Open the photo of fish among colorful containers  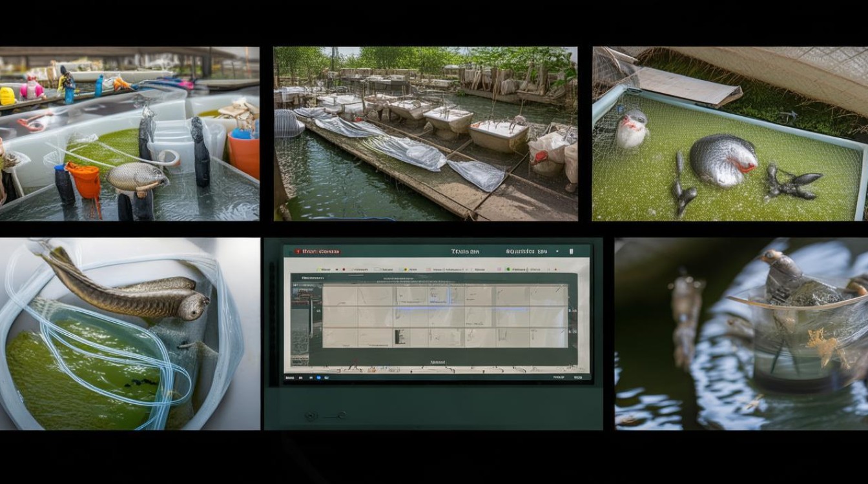129,134
